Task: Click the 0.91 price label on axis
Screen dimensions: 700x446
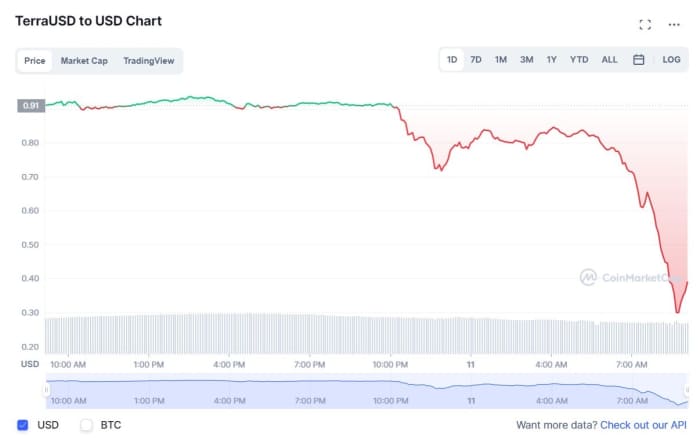Action: (x=31, y=106)
